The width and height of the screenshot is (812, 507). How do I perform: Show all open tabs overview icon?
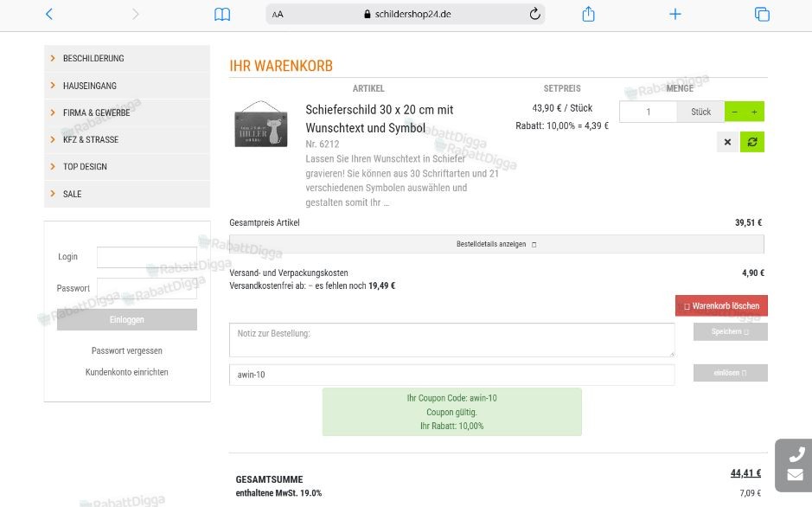pos(762,14)
